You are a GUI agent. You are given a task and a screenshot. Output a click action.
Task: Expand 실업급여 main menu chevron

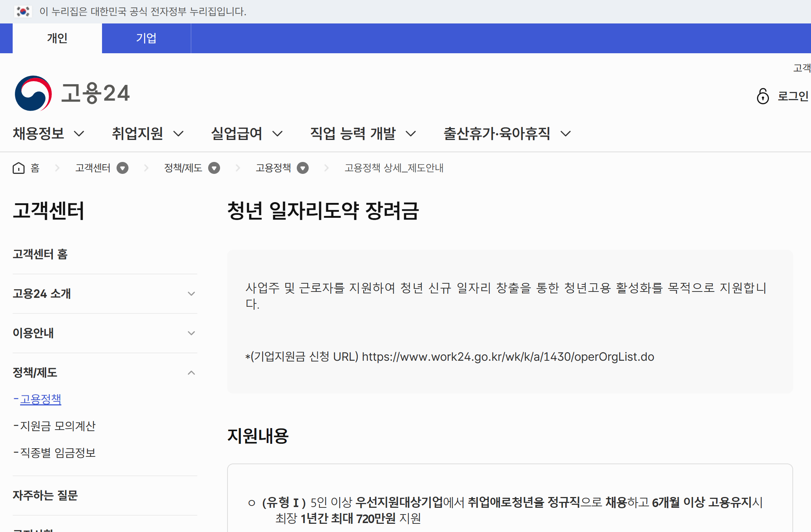[277, 134]
